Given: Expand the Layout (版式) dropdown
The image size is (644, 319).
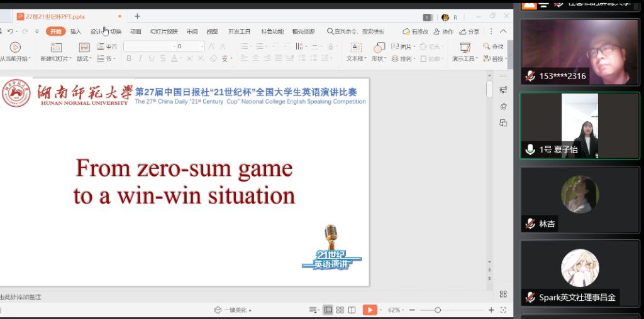Looking at the screenshot, I should [84, 58].
